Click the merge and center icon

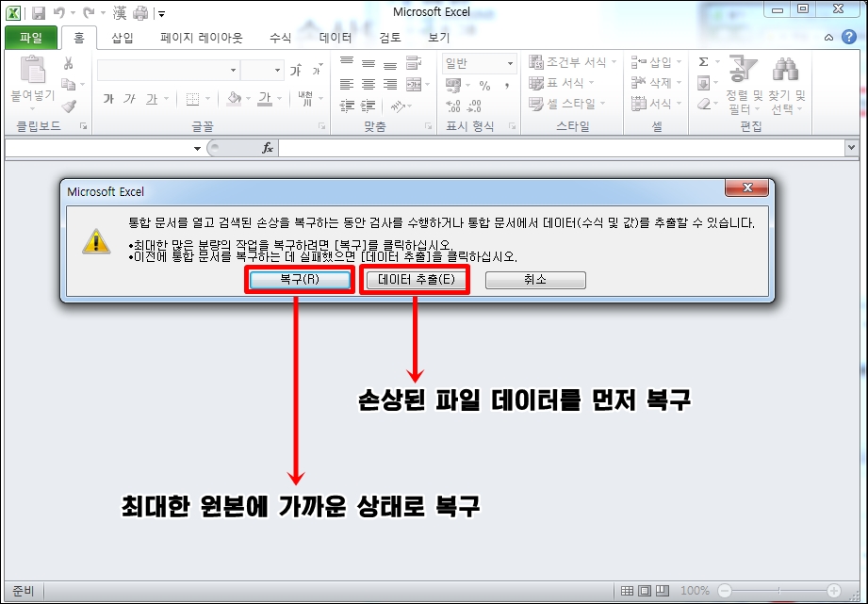click(414, 84)
